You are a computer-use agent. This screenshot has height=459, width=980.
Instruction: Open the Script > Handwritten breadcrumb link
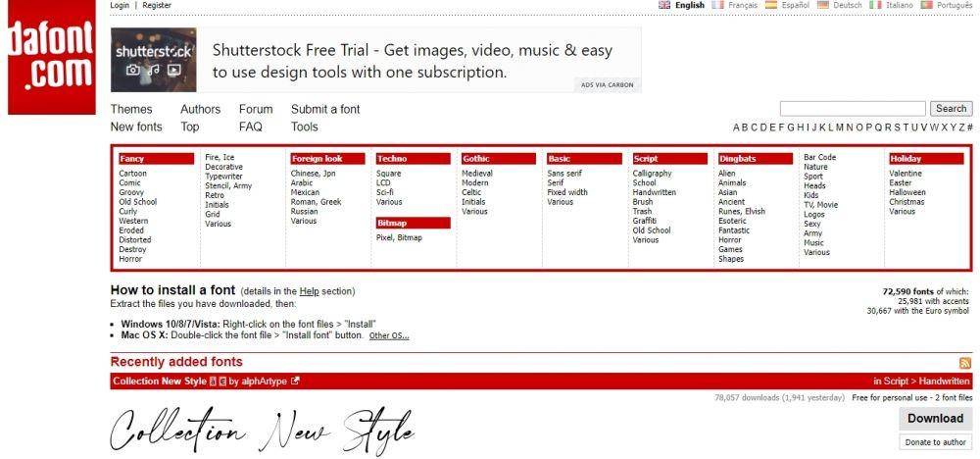[927, 381]
